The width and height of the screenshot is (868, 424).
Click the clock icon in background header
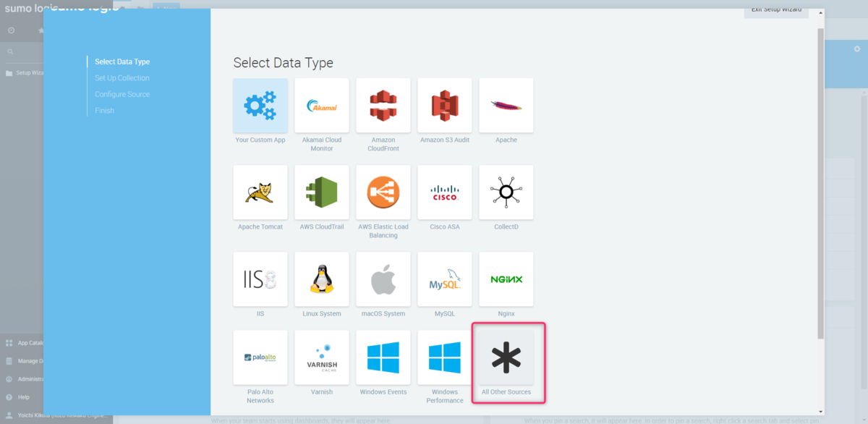[12, 30]
